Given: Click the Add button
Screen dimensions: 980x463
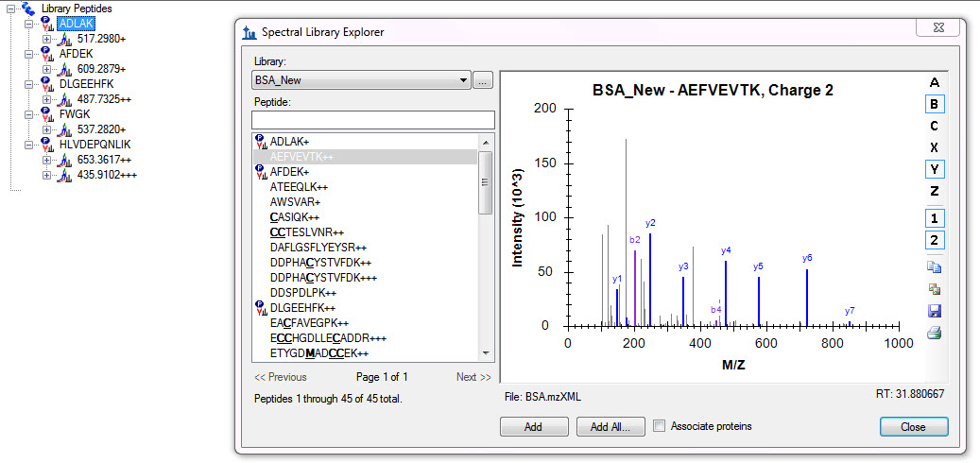Looking at the screenshot, I should pyautogui.click(x=533, y=427).
